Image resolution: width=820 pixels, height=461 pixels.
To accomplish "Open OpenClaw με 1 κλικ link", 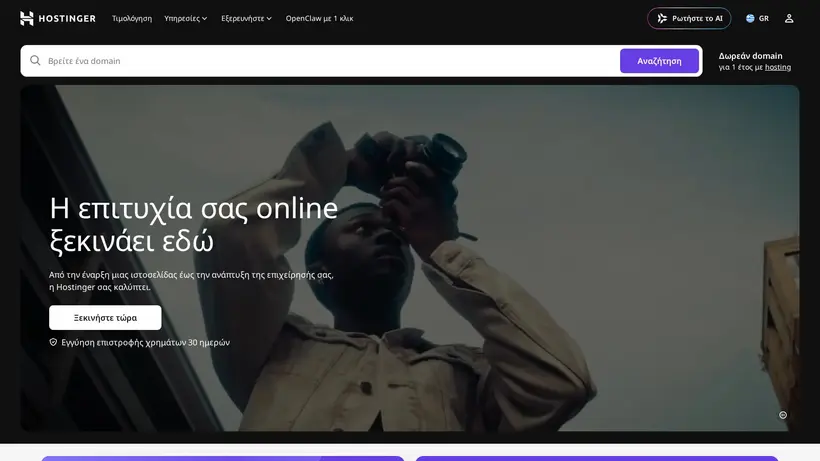I will click(319, 18).
